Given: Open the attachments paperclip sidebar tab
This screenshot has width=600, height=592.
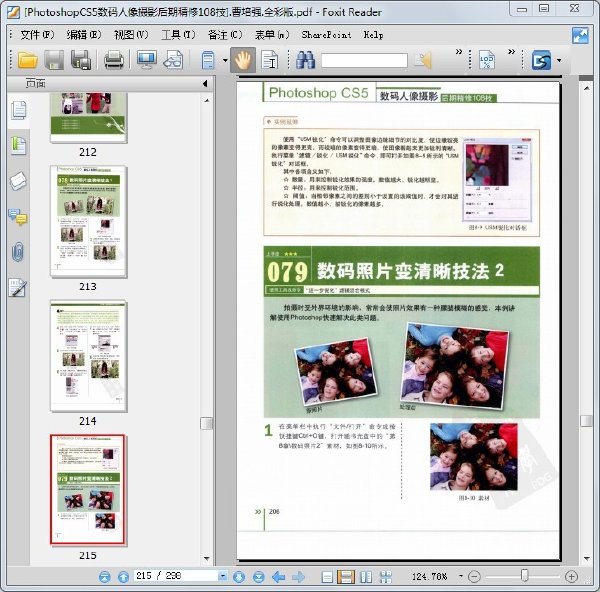Looking at the screenshot, I should 18,252.
